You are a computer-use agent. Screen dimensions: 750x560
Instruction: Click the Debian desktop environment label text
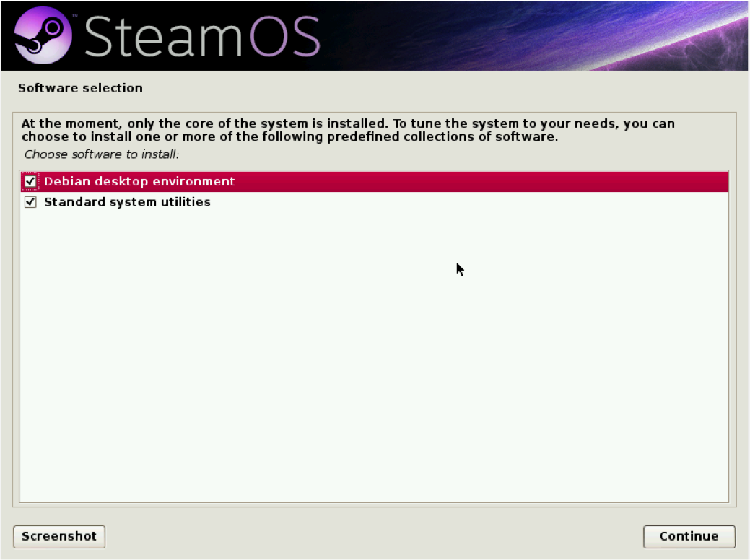click(x=139, y=181)
